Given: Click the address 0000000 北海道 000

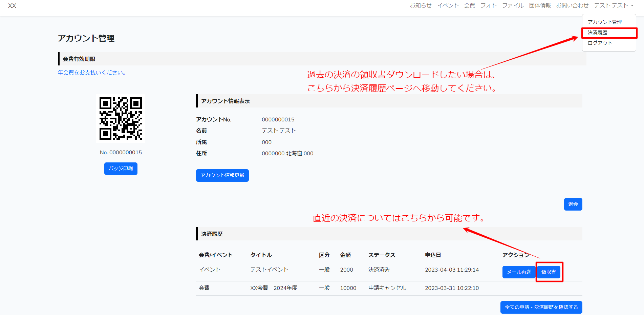Looking at the screenshot, I should 287,154.
